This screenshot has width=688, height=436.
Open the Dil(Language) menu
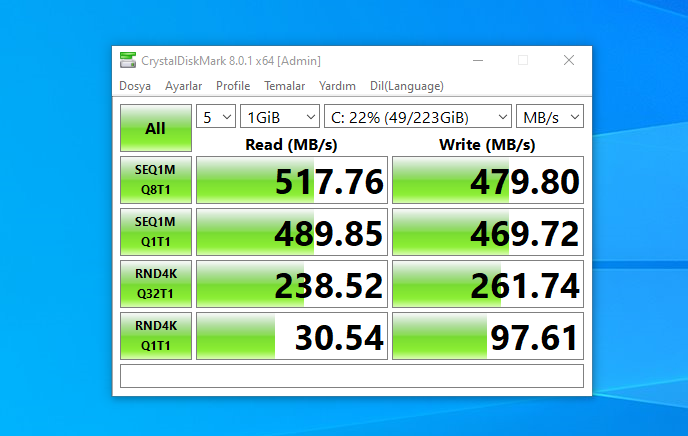[x=407, y=86]
